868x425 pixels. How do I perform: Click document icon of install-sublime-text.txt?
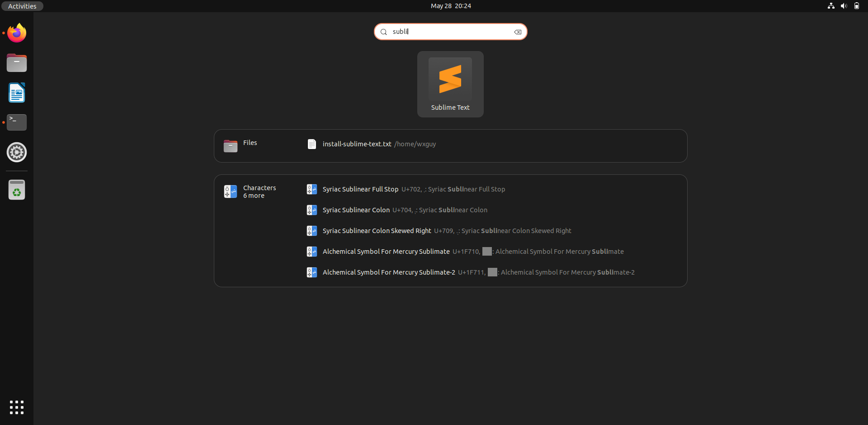point(312,144)
